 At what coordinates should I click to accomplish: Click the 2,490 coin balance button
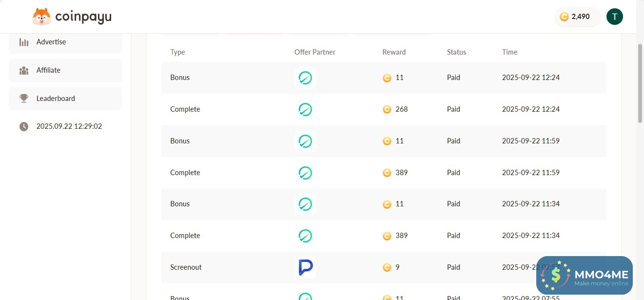coord(578,17)
